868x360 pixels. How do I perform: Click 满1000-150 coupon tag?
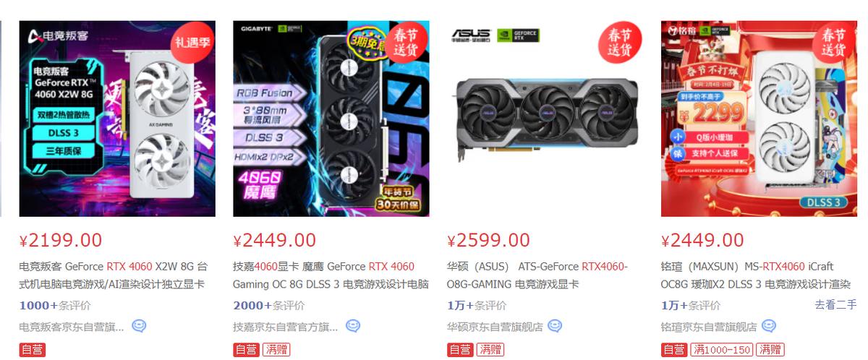tap(723, 350)
